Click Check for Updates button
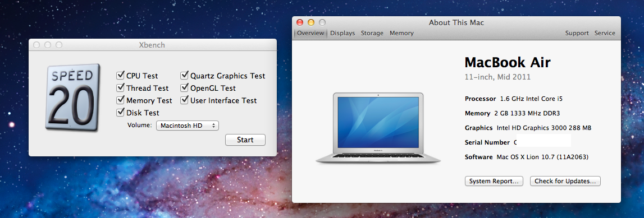This screenshot has height=218, width=644. pos(565,181)
